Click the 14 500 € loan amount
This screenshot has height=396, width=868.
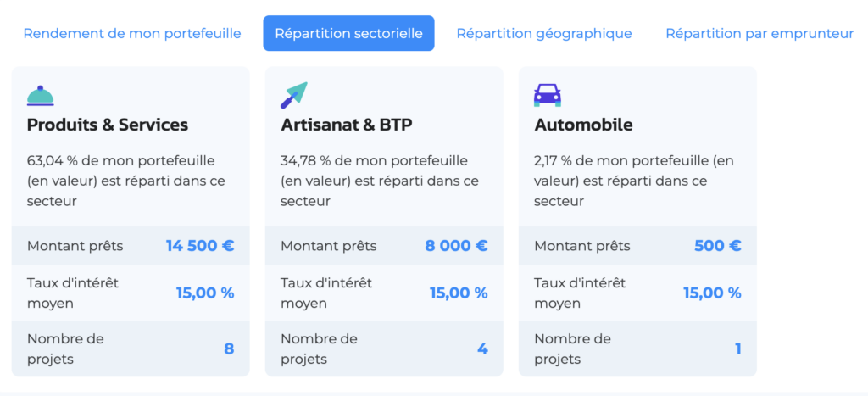[200, 246]
